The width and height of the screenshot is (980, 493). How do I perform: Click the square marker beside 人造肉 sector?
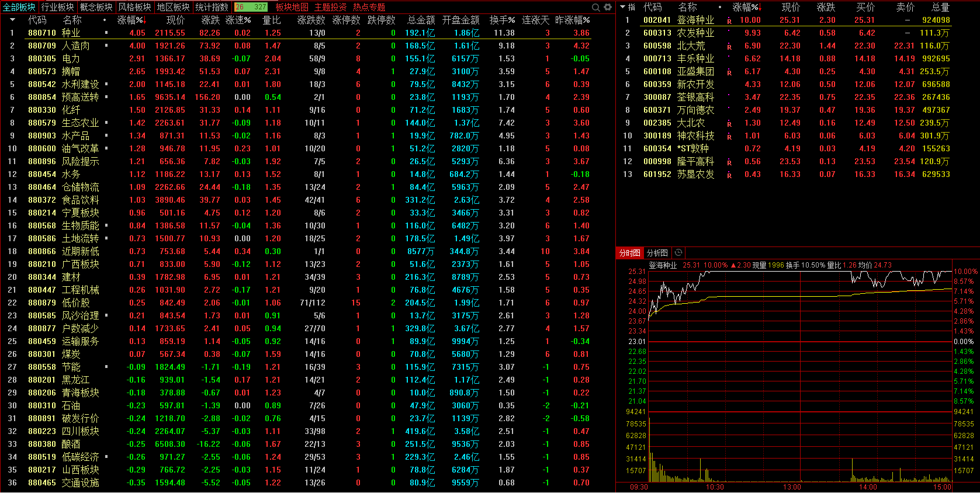(x=106, y=46)
